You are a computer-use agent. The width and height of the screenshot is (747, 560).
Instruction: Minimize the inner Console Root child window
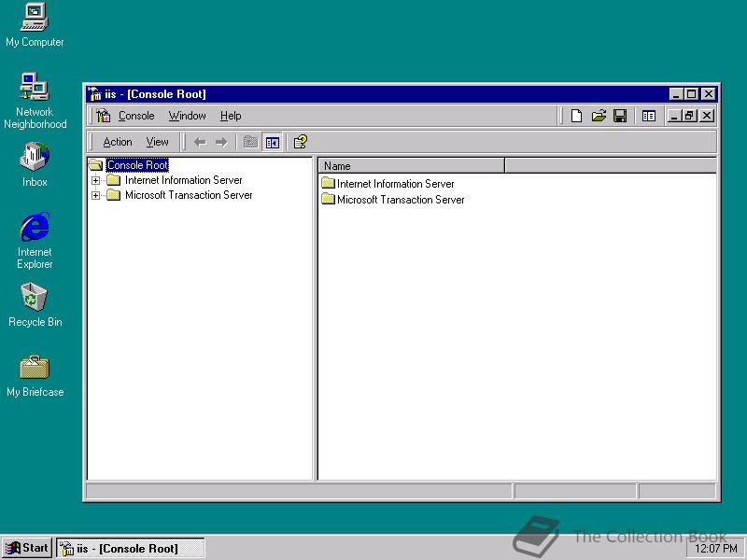pyautogui.click(x=674, y=116)
